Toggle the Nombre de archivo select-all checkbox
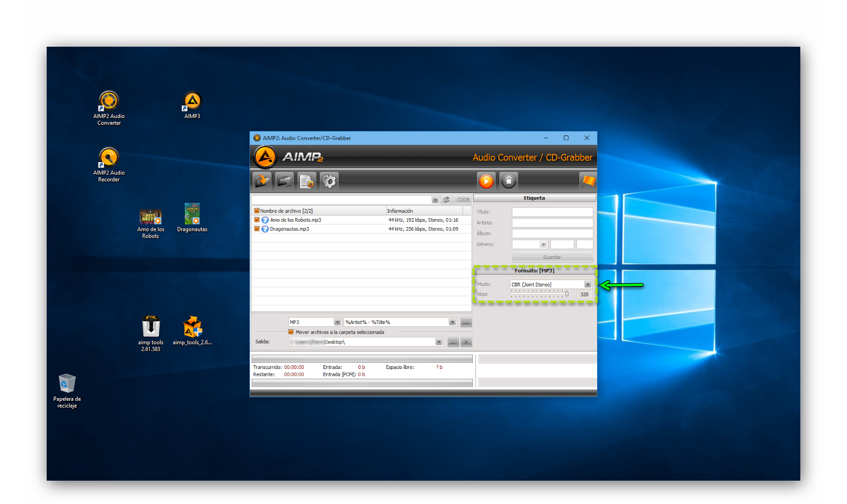The image size is (847, 504). 257,211
